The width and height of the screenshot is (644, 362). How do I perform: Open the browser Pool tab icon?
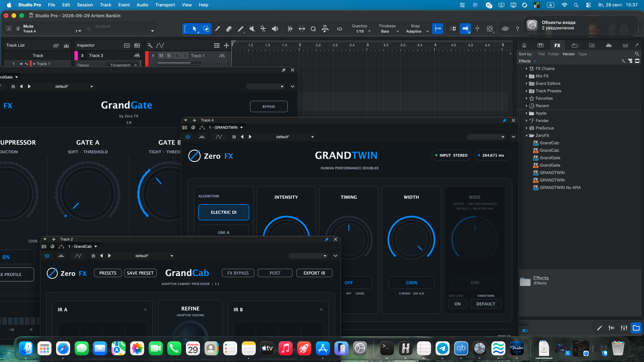click(x=625, y=45)
